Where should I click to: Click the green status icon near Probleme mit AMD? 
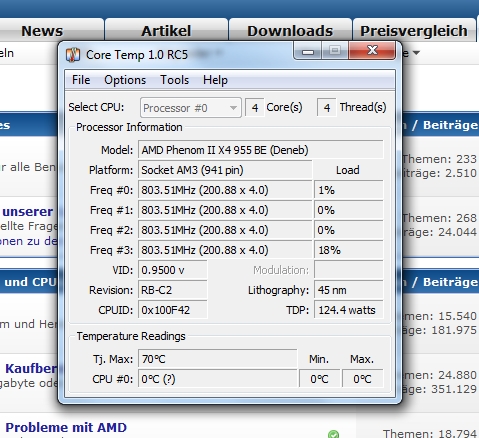point(333,434)
